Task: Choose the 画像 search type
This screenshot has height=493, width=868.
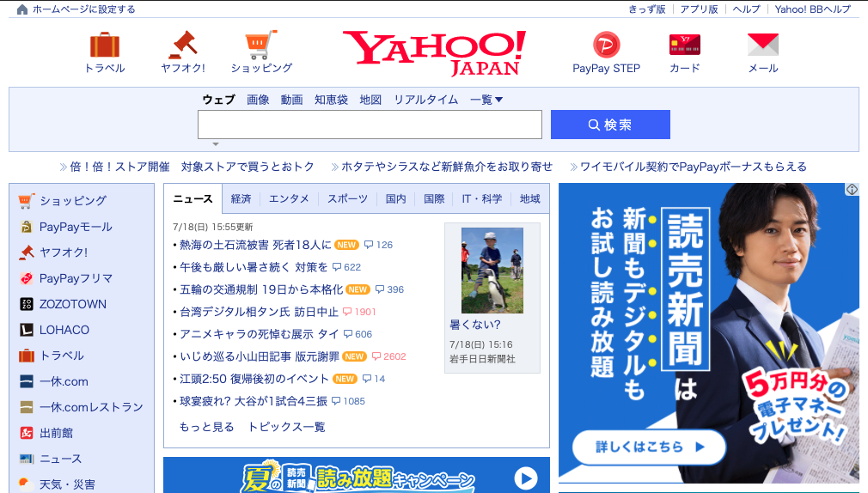Action: tap(258, 100)
